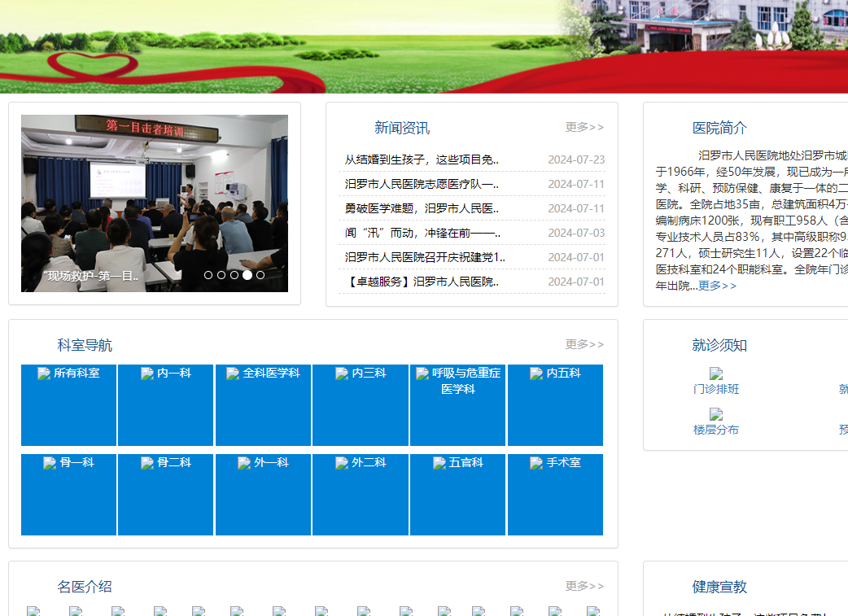Open the 内一科 department tile
848x616 pixels.
[165, 405]
